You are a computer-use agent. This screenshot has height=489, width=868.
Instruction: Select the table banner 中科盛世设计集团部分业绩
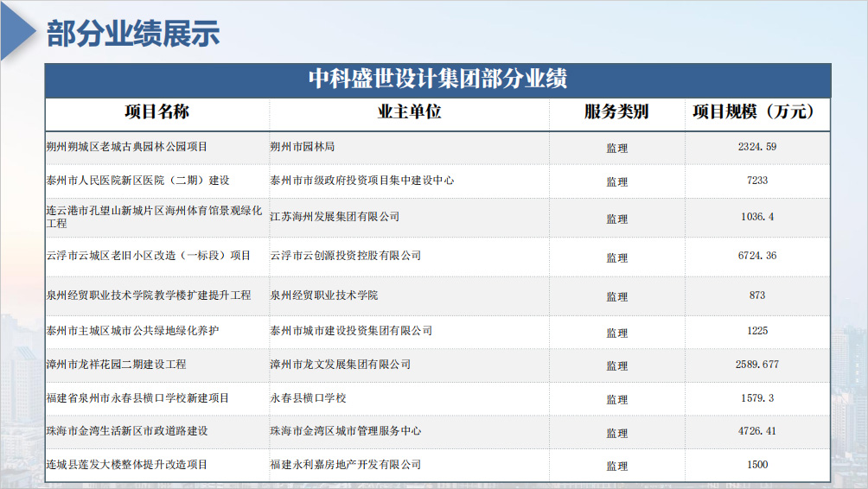pos(437,79)
